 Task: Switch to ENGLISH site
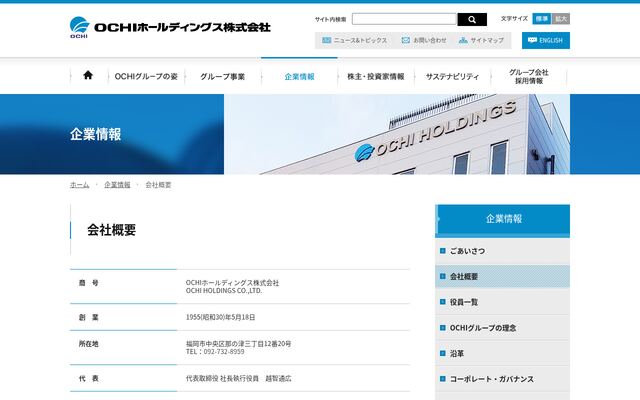coord(546,40)
